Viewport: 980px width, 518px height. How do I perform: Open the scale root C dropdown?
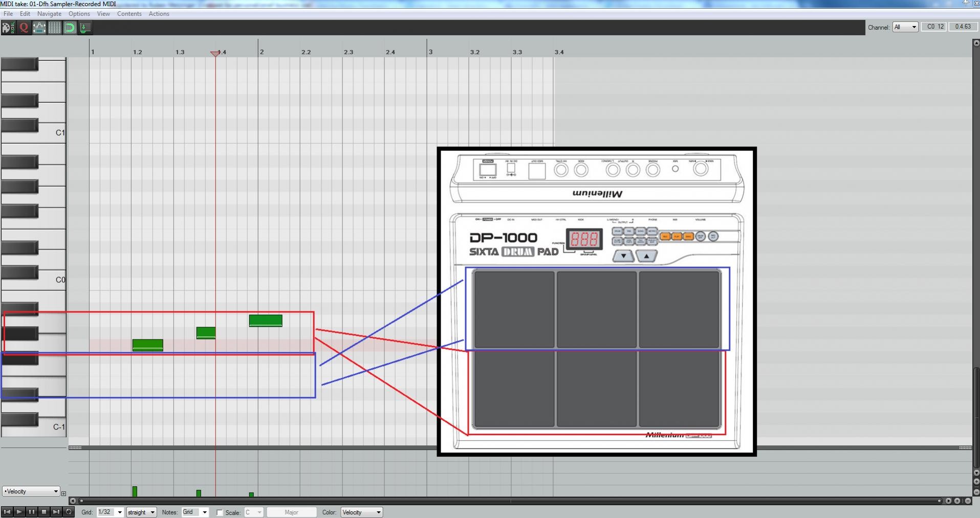pos(253,512)
